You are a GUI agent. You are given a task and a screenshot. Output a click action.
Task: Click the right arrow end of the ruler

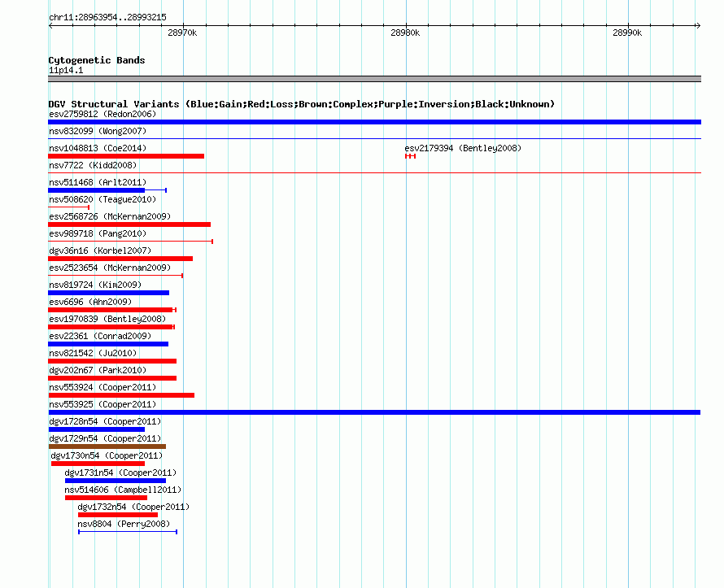[x=699, y=25]
